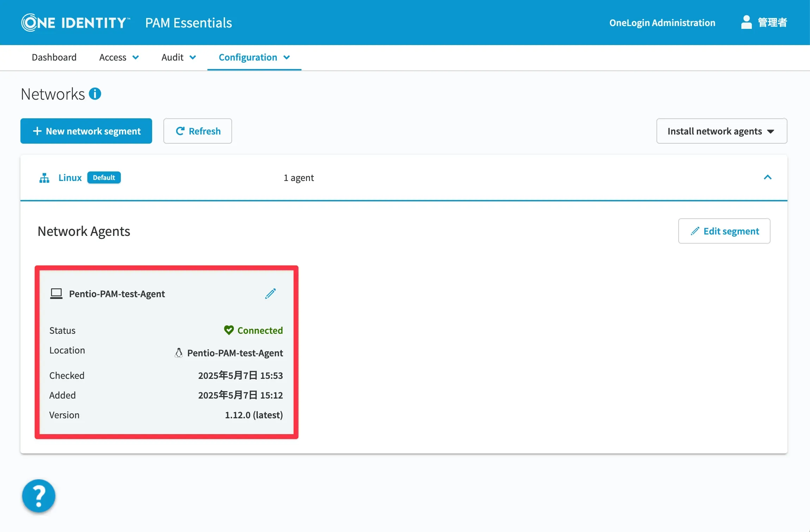Open the Audit menu
Viewport: 810px width, 532px height.
pyautogui.click(x=179, y=57)
